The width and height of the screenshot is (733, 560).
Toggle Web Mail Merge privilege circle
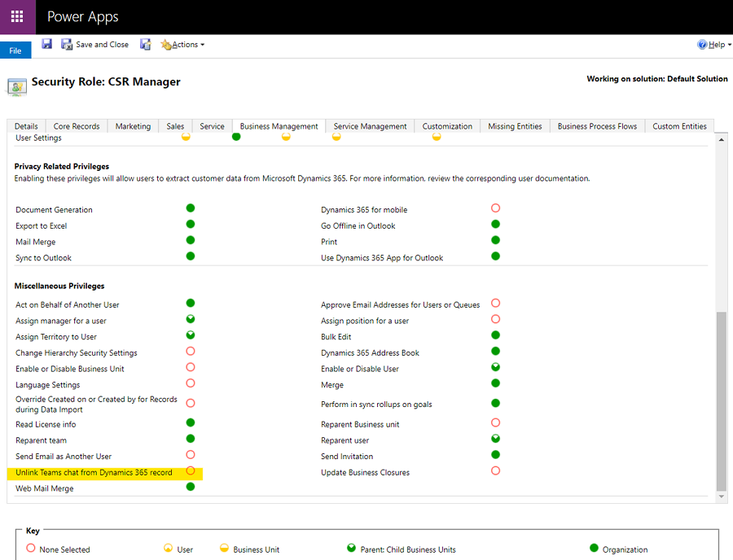click(191, 487)
